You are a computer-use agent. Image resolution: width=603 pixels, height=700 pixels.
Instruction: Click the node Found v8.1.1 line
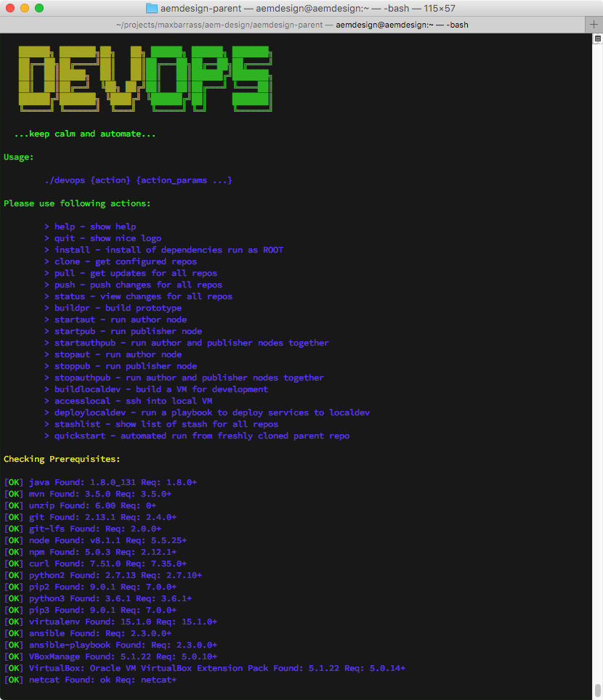[95, 540]
